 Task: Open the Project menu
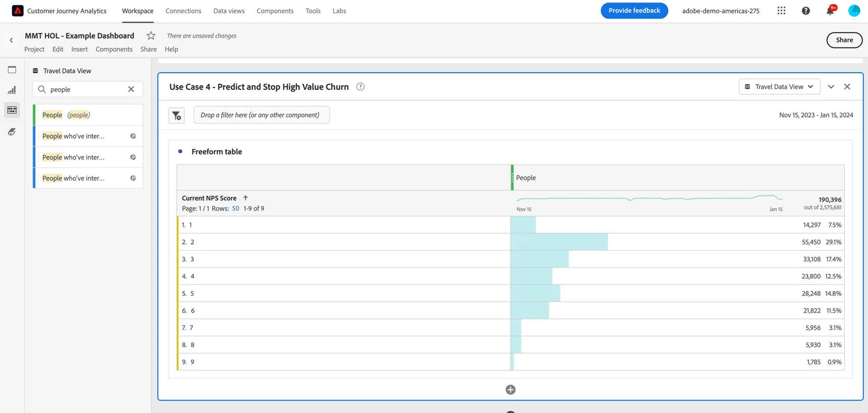pyautogui.click(x=34, y=49)
